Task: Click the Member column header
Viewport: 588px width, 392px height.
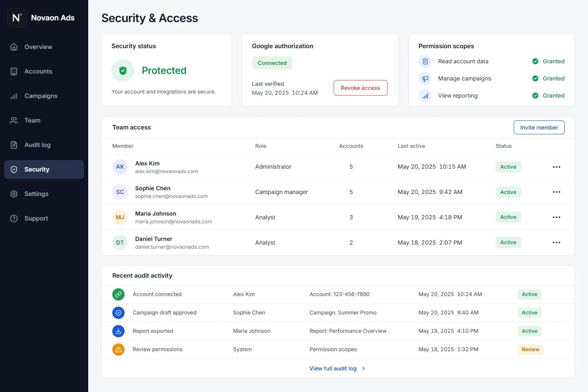Action: click(123, 146)
